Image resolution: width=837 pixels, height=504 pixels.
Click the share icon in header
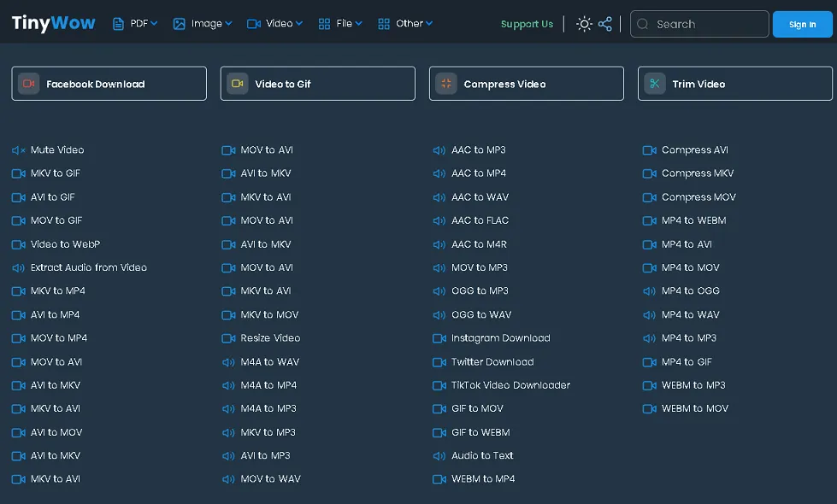click(605, 24)
